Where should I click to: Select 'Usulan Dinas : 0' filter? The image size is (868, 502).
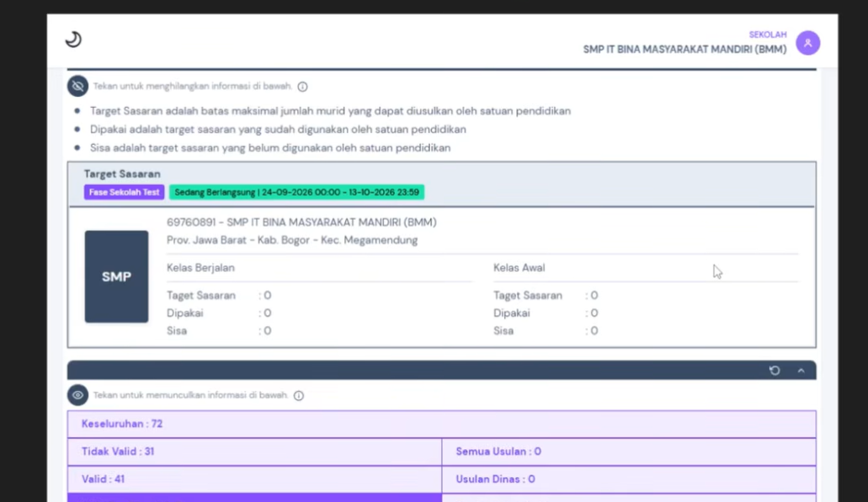tap(629, 479)
